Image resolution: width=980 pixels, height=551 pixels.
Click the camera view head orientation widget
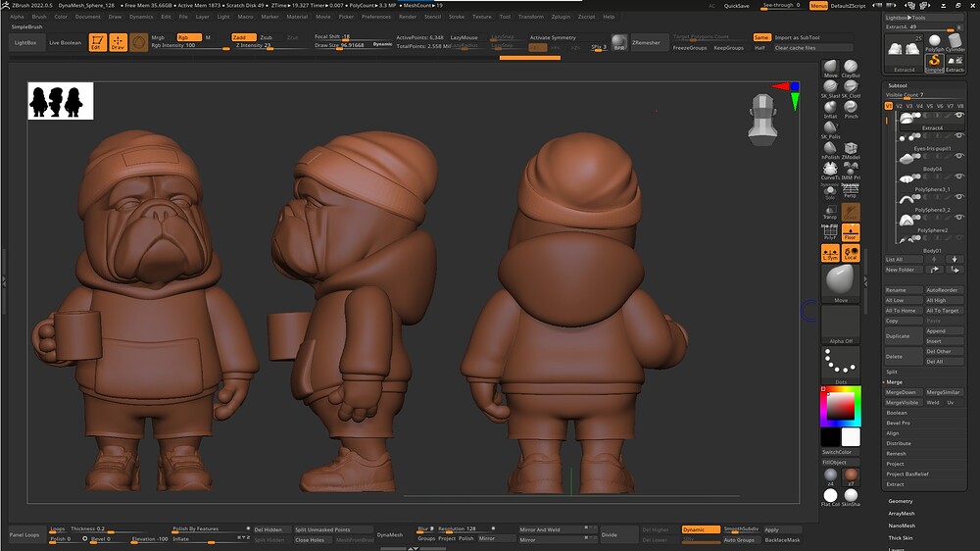(x=763, y=119)
